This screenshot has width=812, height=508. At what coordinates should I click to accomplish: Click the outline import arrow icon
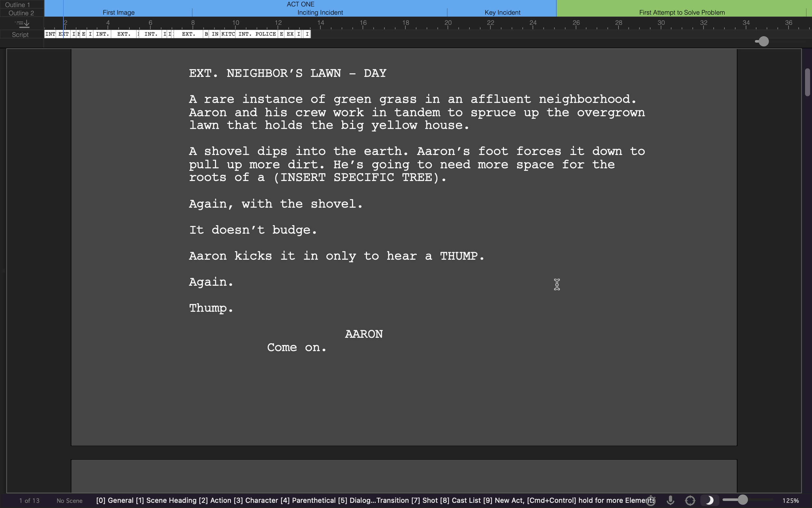point(22,23)
